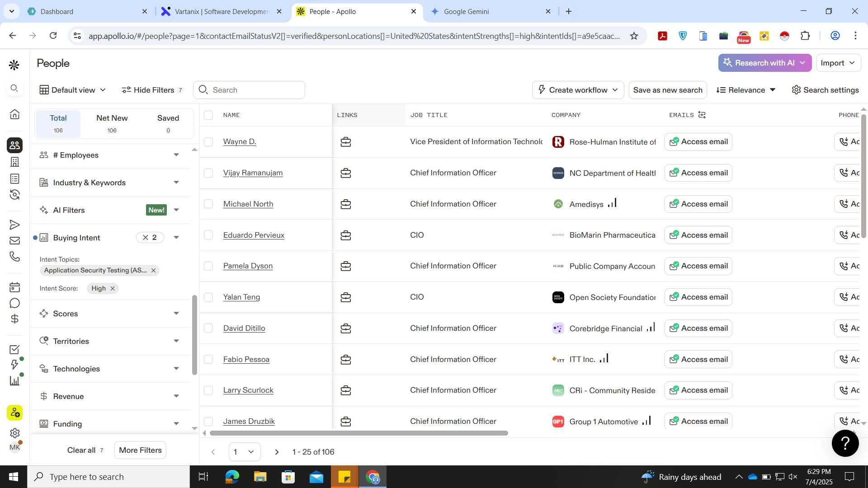Open Pamela Dyson's profile link
Screen dimensions: 868x488
(x=248, y=266)
